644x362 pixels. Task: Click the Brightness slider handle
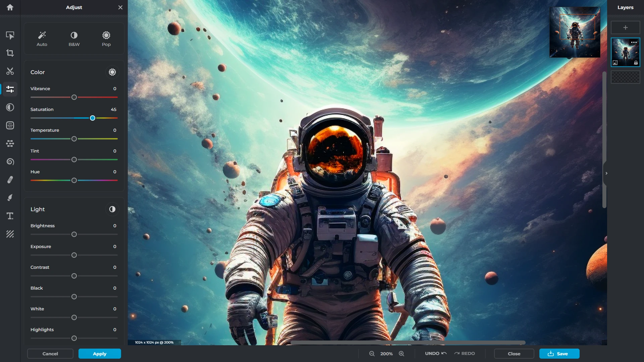coord(74,234)
